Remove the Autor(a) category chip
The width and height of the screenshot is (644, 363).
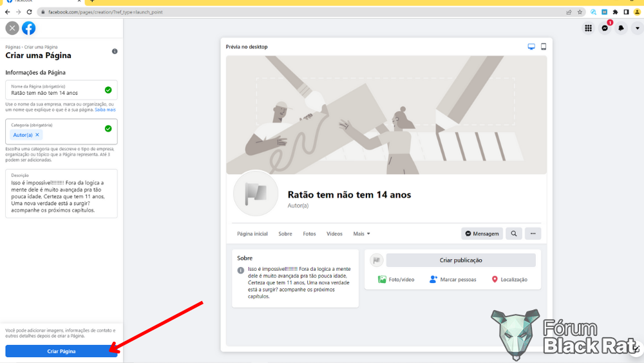tap(37, 135)
